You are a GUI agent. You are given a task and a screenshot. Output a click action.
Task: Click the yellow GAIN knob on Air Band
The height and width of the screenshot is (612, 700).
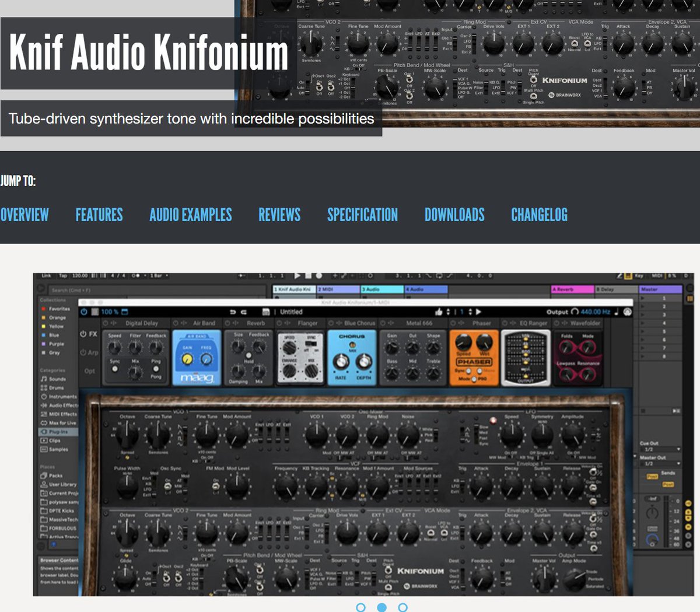point(187,359)
